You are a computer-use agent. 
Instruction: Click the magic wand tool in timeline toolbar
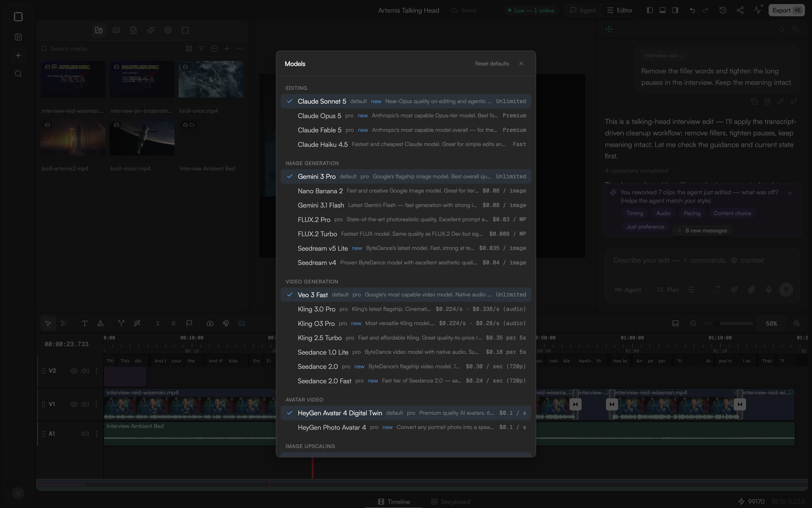(137, 324)
